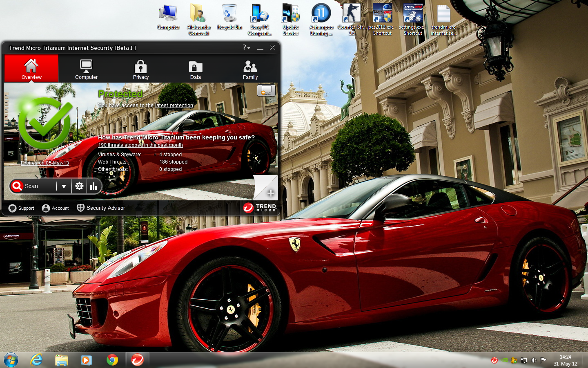Screen dimensions: 588x368
Task: Open the Support link
Action: pyautogui.click(x=22, y=208)
